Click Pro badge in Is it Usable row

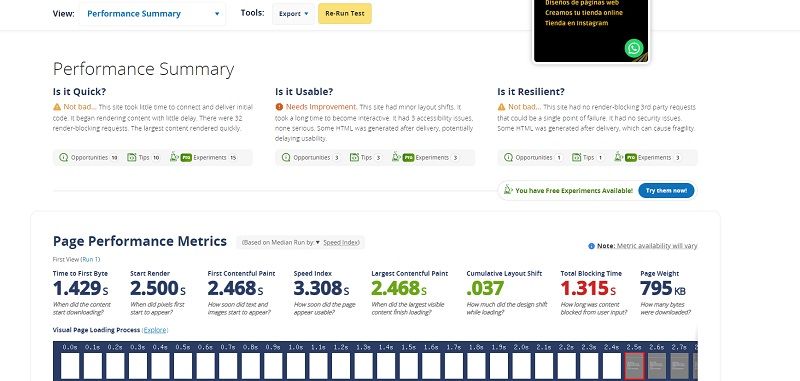[x=408, y=158]
